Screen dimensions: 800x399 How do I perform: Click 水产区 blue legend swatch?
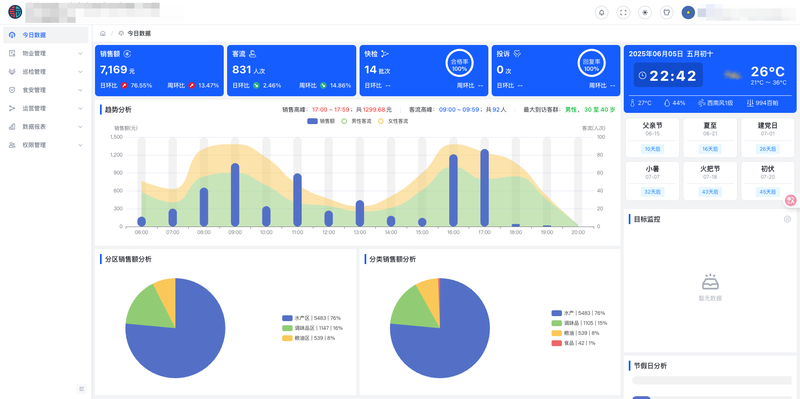coord(287,318)
